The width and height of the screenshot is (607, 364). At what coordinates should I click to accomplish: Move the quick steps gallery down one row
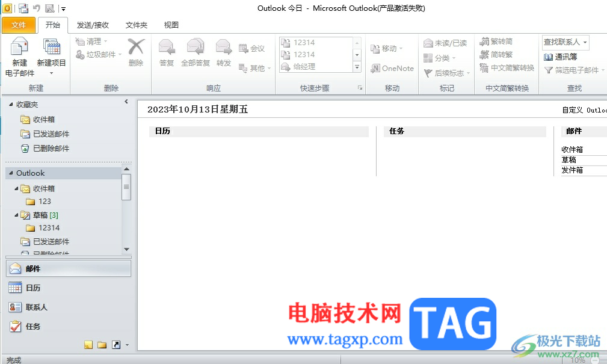coord(357,55)
